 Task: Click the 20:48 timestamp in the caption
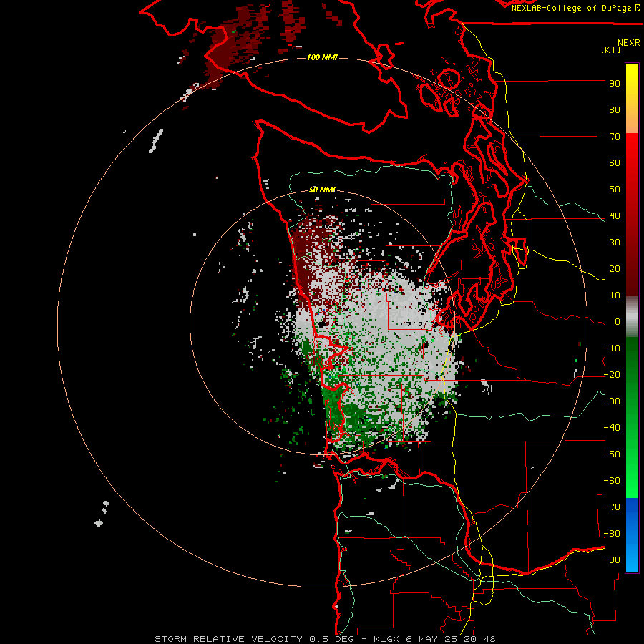(479, 639)
